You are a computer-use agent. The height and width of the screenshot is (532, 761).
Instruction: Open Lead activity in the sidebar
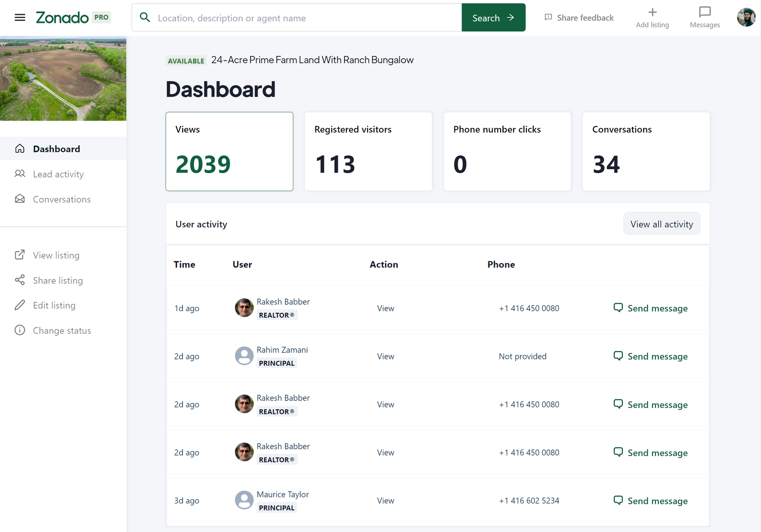[x=58, y=174]
